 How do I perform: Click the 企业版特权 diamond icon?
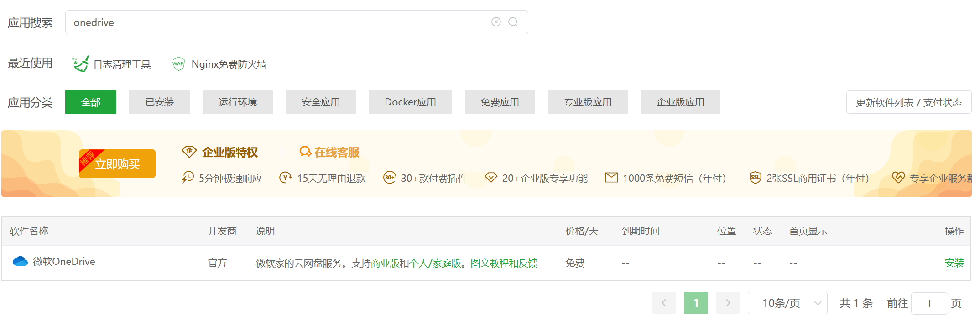tap(189, 152)
